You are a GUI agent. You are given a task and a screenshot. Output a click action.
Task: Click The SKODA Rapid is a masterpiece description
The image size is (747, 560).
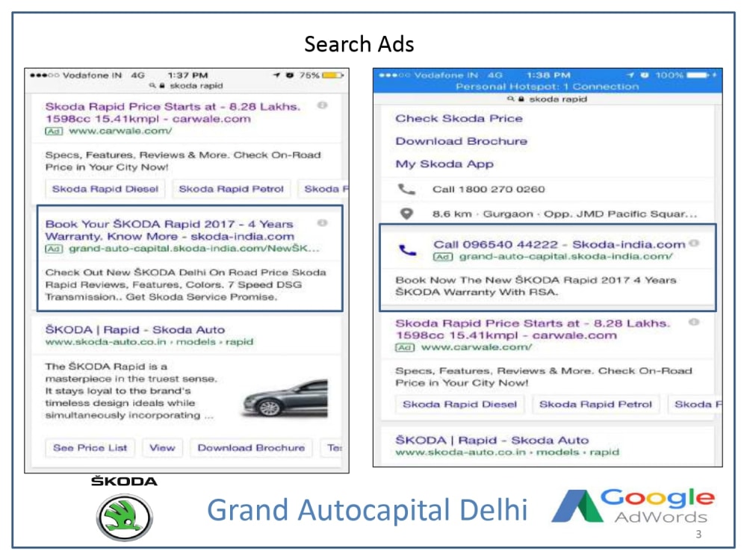131,391
